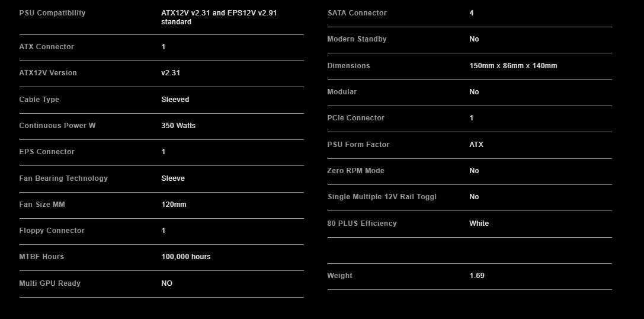This screenshot has height=319, width=644.
Task: Select the 100,000 hours MTBF value
Action: 185,257
